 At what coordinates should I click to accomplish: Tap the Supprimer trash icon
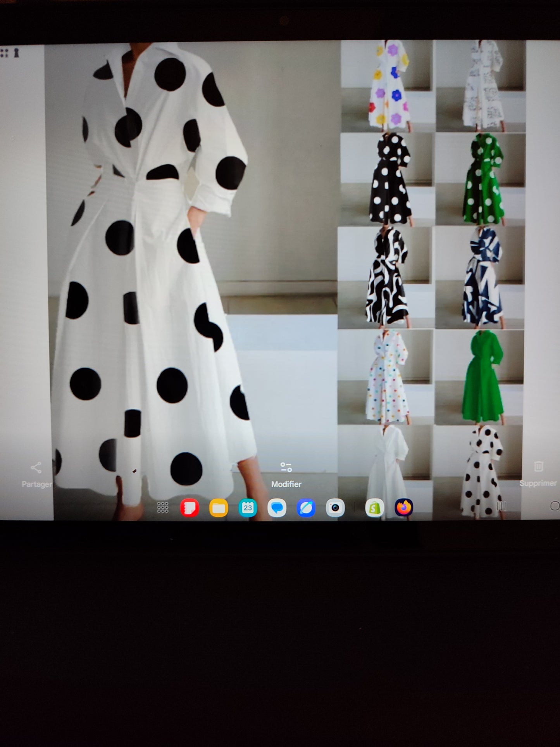coord(538,466)
